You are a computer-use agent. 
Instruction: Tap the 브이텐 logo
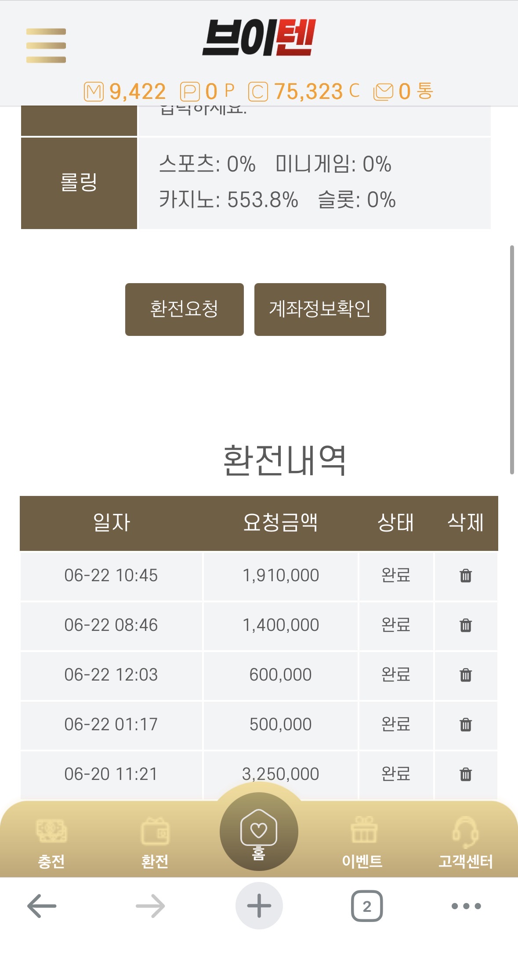[259, 38]
